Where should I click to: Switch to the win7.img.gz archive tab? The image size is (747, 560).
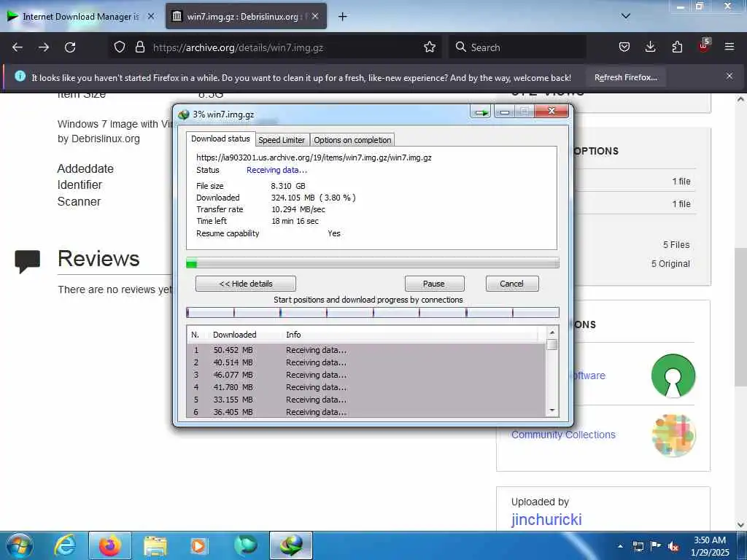246,17
